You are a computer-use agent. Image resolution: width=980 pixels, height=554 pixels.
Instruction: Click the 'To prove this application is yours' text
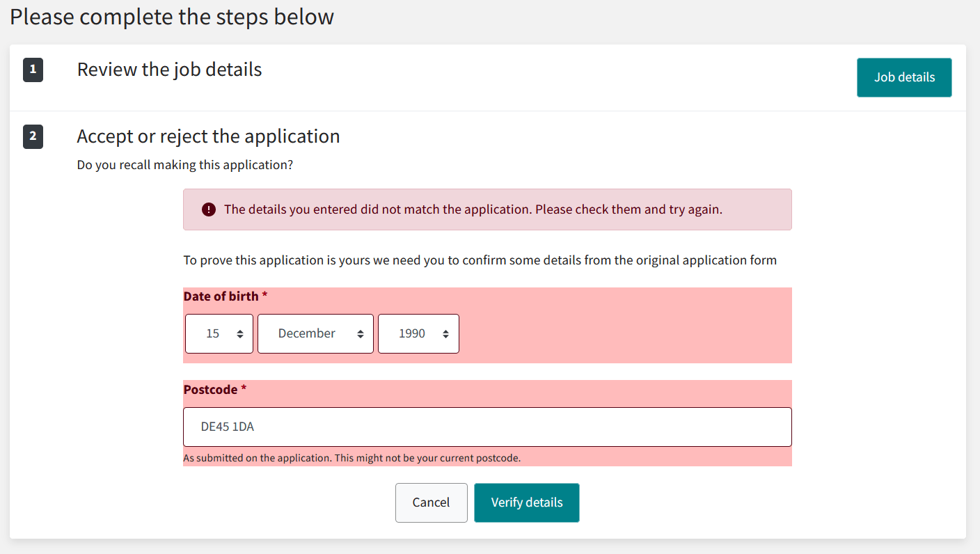click(480, 260)
